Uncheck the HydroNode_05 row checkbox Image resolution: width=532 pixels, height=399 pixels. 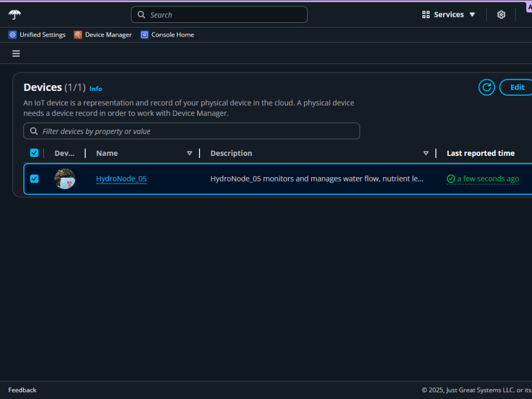34,178
